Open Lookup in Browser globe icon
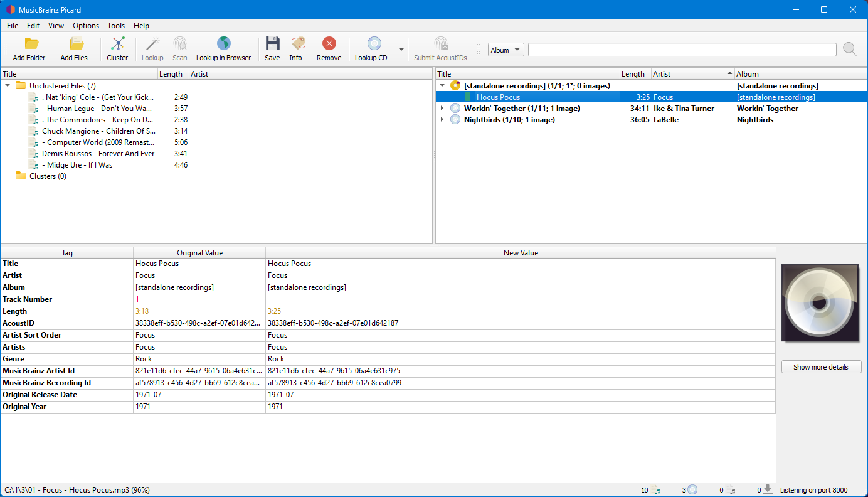 pyautogui.click(x=223, y=43)
